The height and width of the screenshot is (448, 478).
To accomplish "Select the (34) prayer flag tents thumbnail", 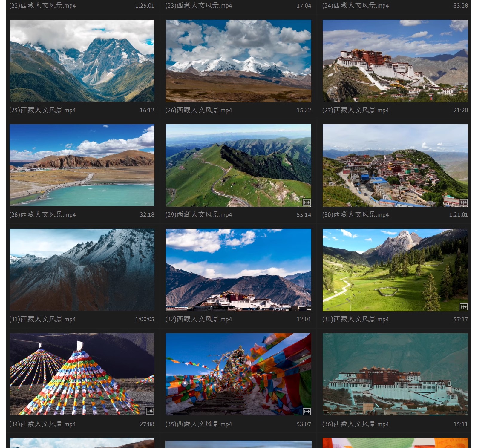I will [82, 374].
